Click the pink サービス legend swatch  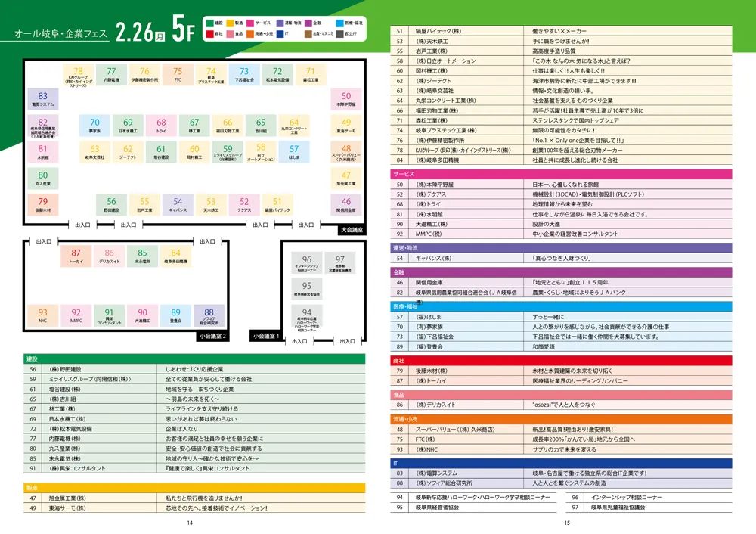point(250,23)
